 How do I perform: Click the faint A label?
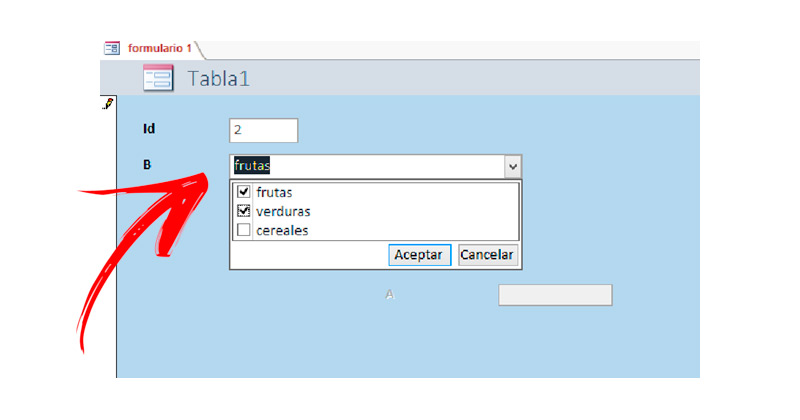pos(389,295)
